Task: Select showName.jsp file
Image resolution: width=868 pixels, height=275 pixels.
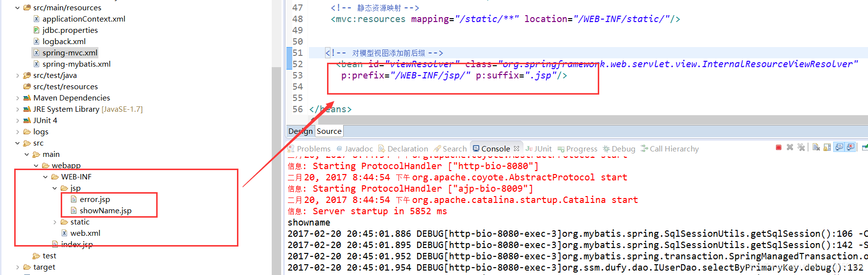Action: [105, 211]
